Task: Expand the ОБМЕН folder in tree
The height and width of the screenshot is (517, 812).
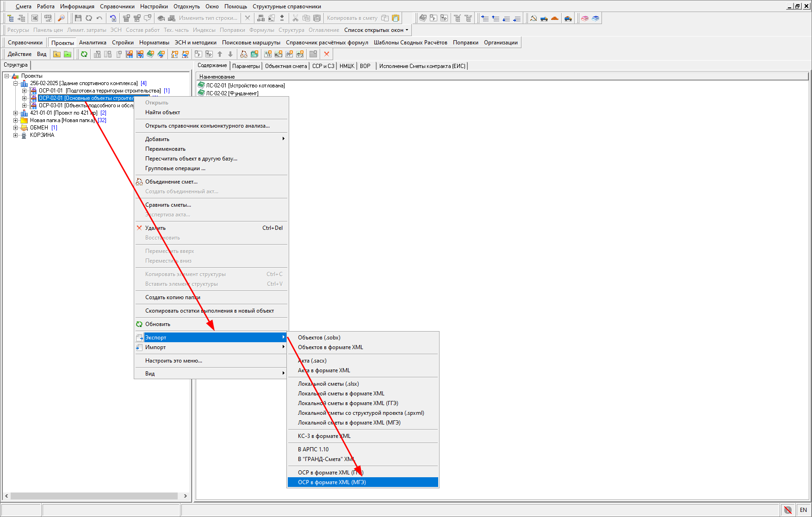Action: click(x=16, y=128)
